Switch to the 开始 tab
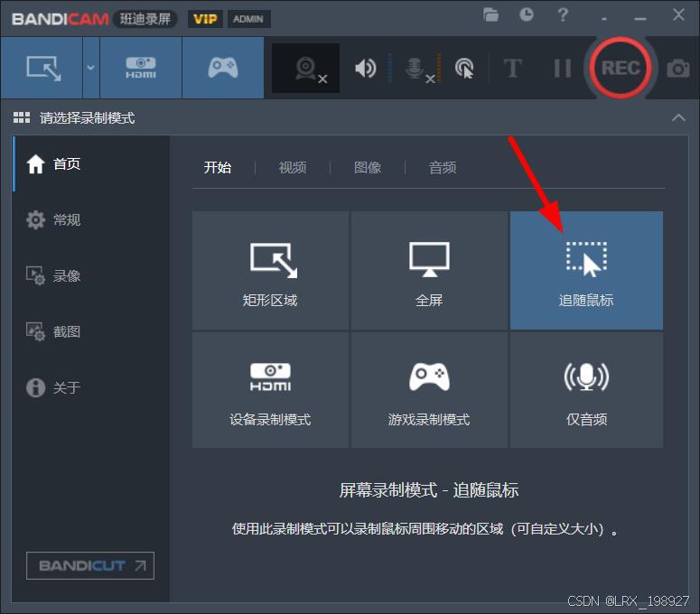Viewport: 700px width, 614px height. click(218, 167)
